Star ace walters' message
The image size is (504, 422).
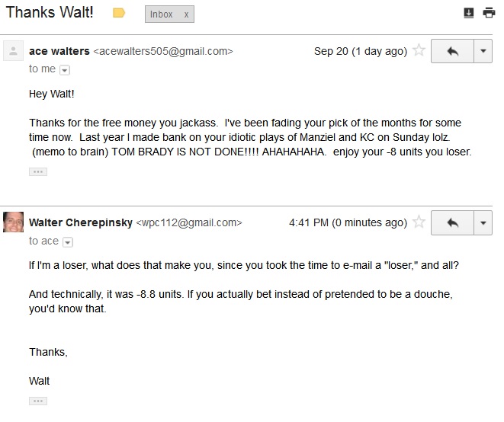[x=419, y=50]
